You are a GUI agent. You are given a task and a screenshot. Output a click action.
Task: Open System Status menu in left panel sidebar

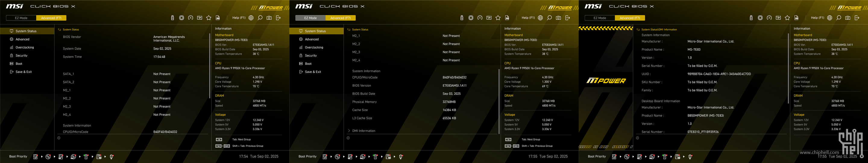pyautogui.click(x=27, y=31)
